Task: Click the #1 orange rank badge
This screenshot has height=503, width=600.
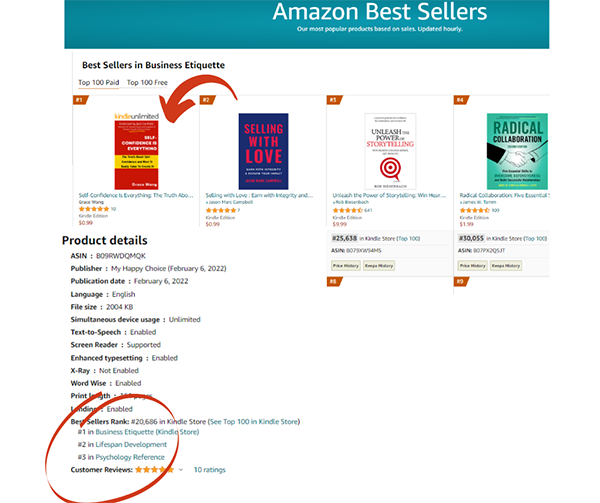Action: [80, 100]
